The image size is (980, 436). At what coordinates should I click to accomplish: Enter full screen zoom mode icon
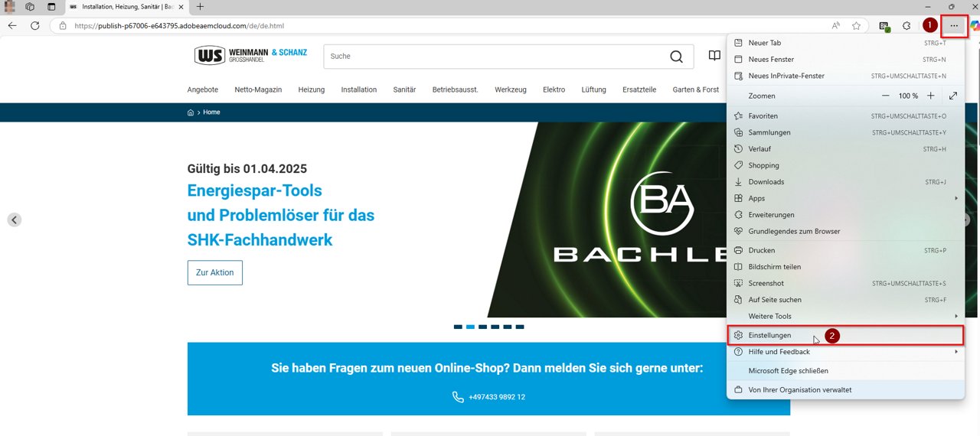point(952,96)
